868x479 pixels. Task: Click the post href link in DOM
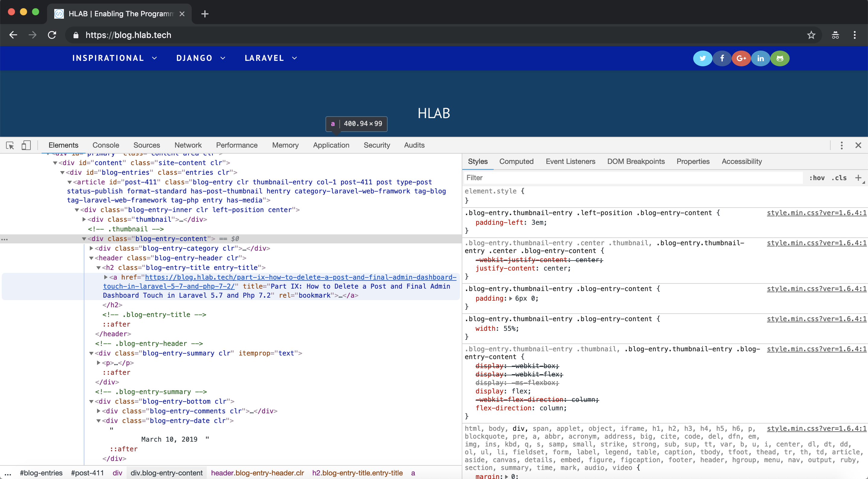pyautogui.click(x=280, y=282)
